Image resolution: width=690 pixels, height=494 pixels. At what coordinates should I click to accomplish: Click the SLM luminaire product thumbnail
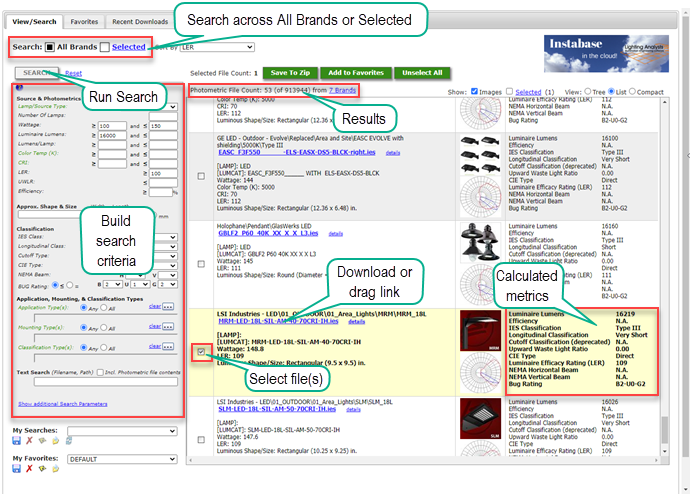click(481, 418)
